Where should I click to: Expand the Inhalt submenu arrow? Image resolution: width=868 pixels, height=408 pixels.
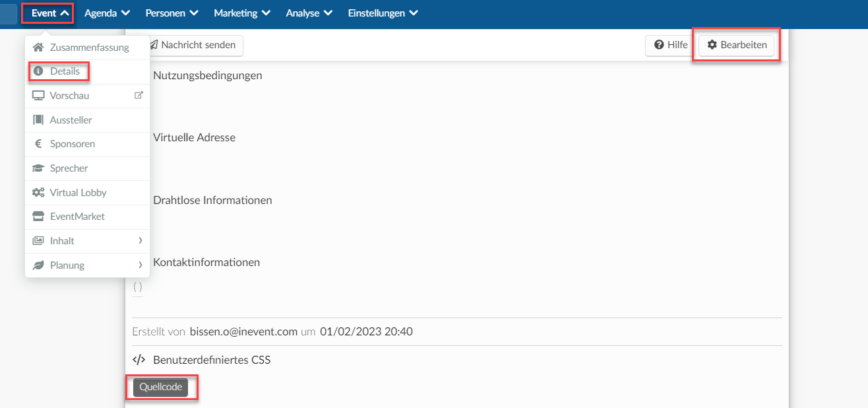tap(140, 241)
